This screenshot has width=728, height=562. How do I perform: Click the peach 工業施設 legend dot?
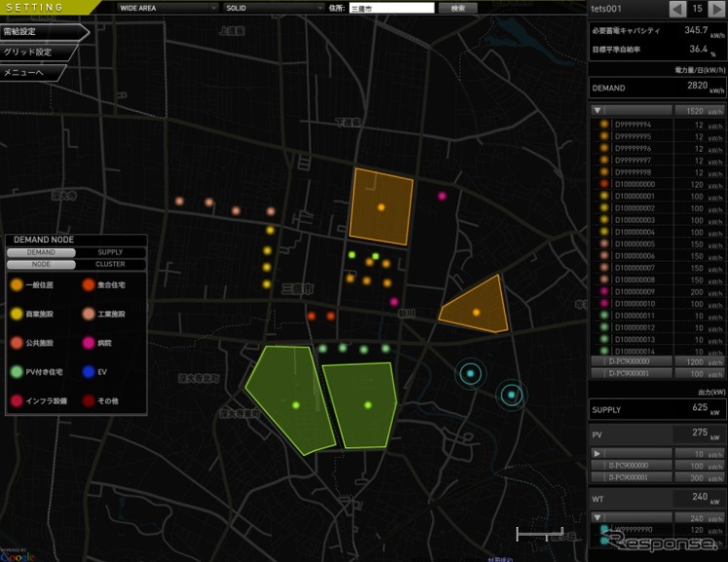[x=89, y=315]
